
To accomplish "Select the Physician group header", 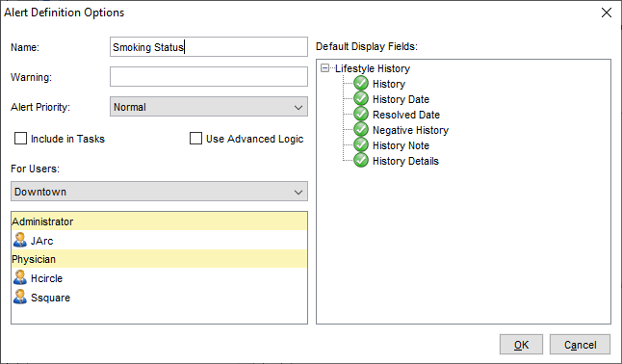I will 159,259.
